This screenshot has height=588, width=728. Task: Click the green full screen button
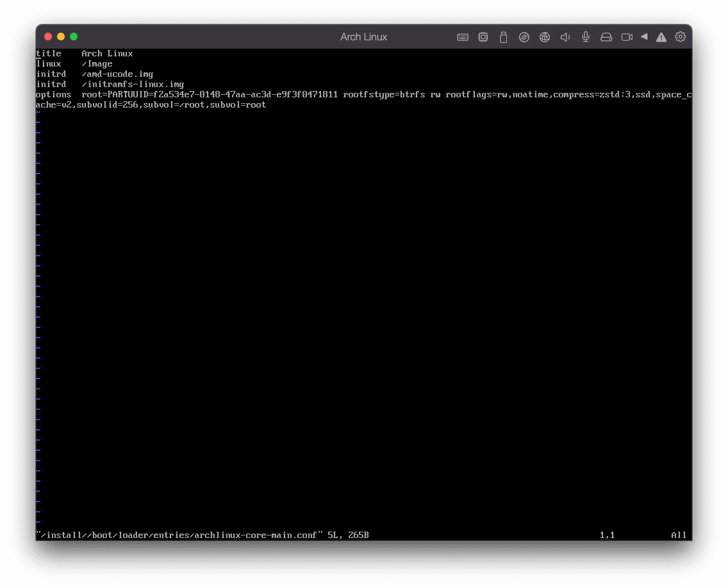coord(74,37)
